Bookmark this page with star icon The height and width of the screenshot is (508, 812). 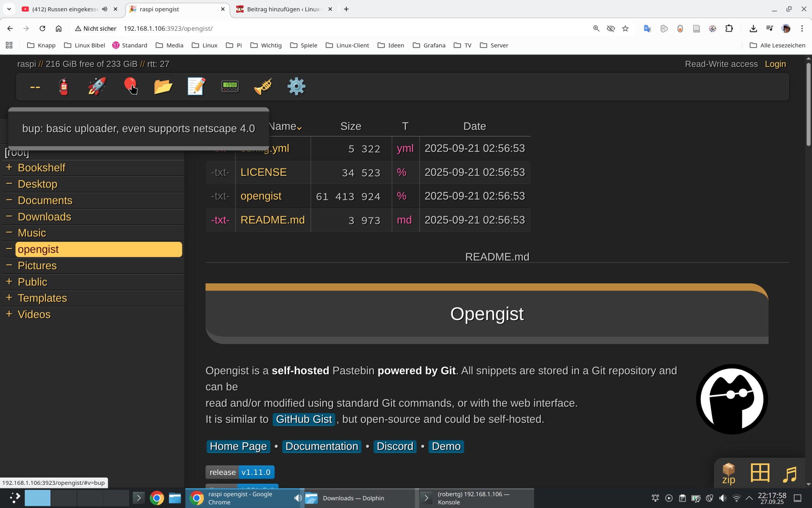(x=625, y=29)
